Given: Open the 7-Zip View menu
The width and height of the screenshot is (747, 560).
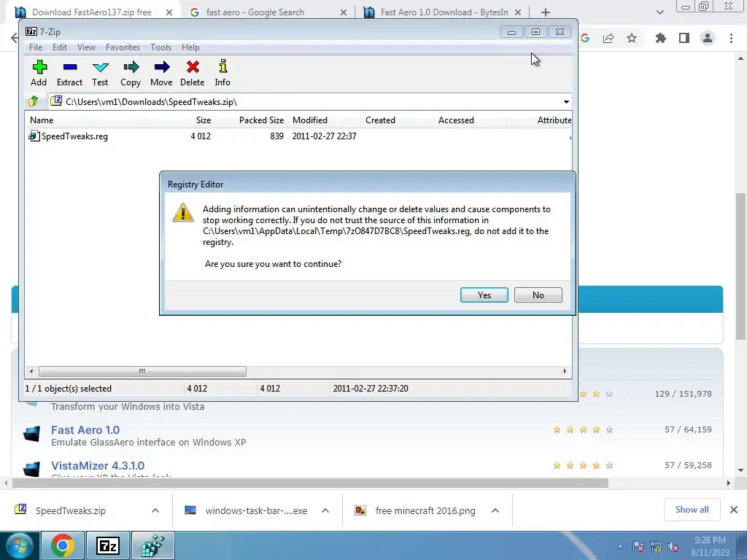Looking at the screenshot, I should [86, 47].
